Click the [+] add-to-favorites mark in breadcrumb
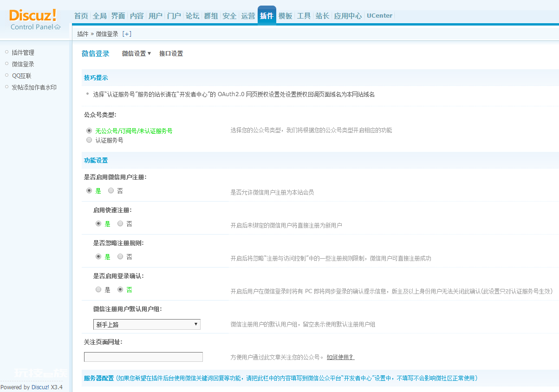 126,34
